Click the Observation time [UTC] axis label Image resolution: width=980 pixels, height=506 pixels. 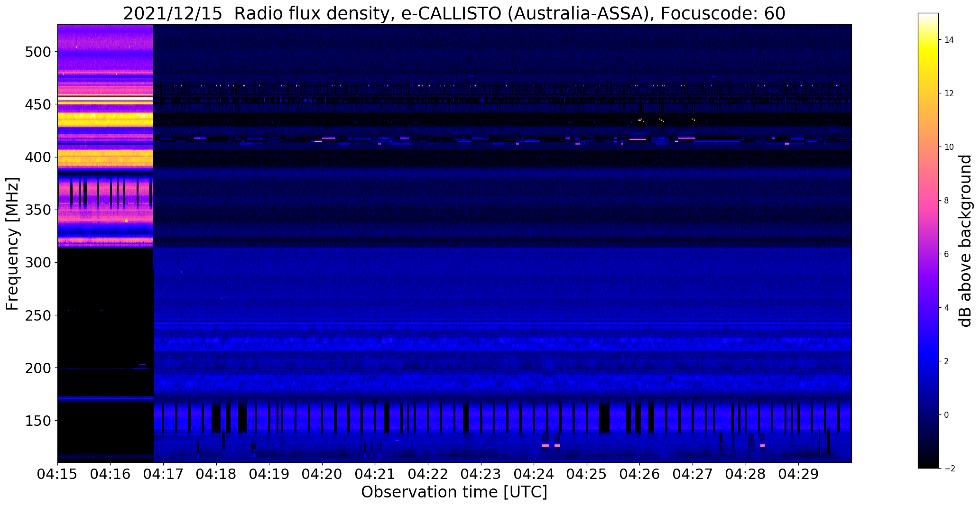pyautogui.click(x=454, y=492)
